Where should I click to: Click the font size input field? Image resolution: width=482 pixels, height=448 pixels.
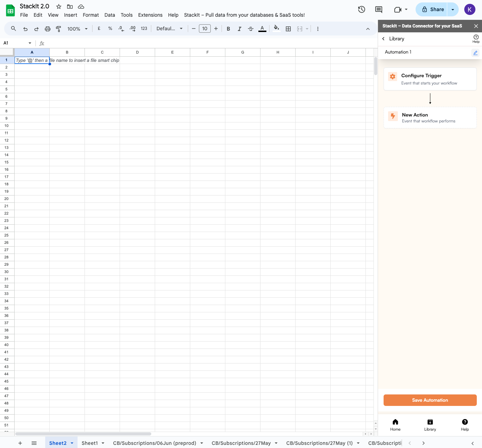(205, 29)
